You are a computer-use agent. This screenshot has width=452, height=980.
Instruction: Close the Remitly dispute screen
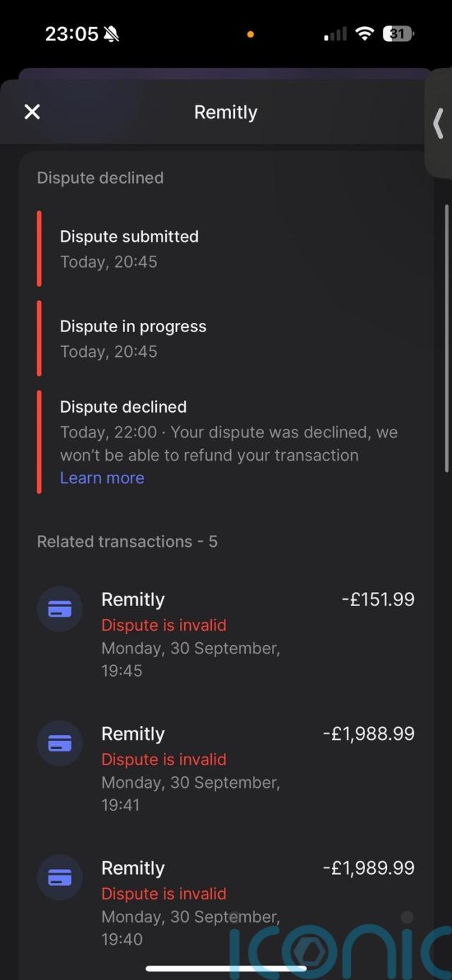click(x=32, y=112)
